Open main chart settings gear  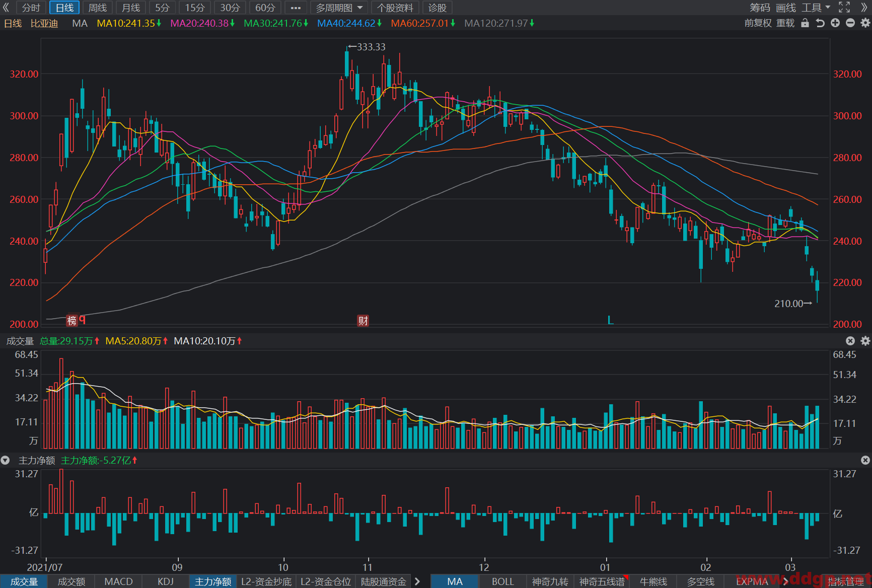865,23
